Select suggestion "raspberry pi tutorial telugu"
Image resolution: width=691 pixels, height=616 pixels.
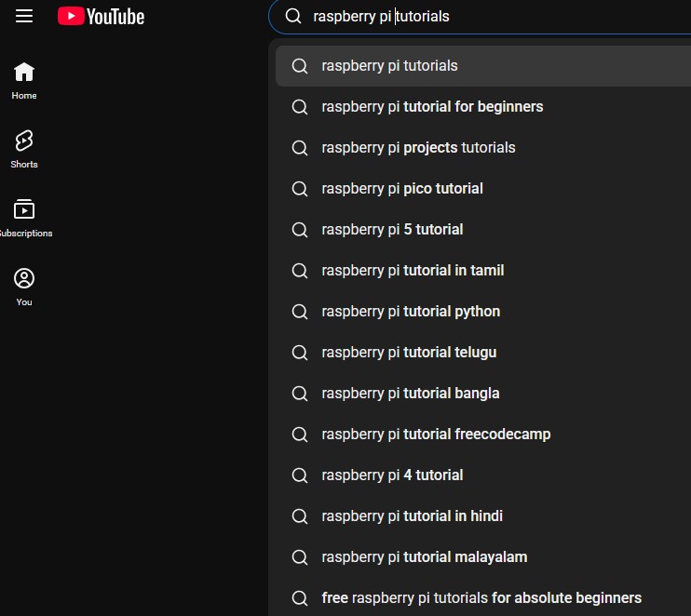click(483, 353)
